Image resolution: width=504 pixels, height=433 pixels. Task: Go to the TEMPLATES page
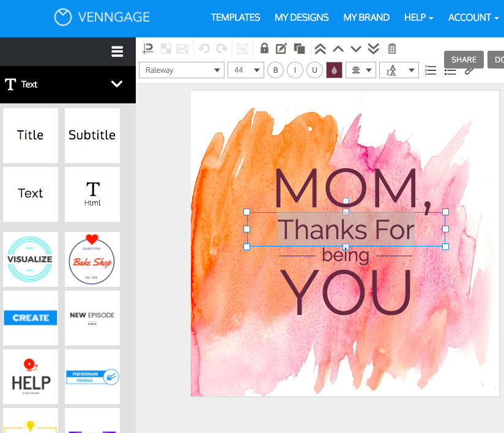click(235, 17)
